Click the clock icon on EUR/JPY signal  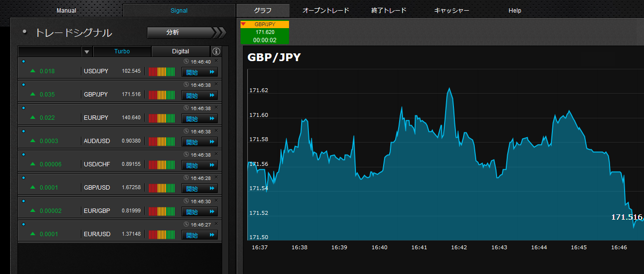187,108
